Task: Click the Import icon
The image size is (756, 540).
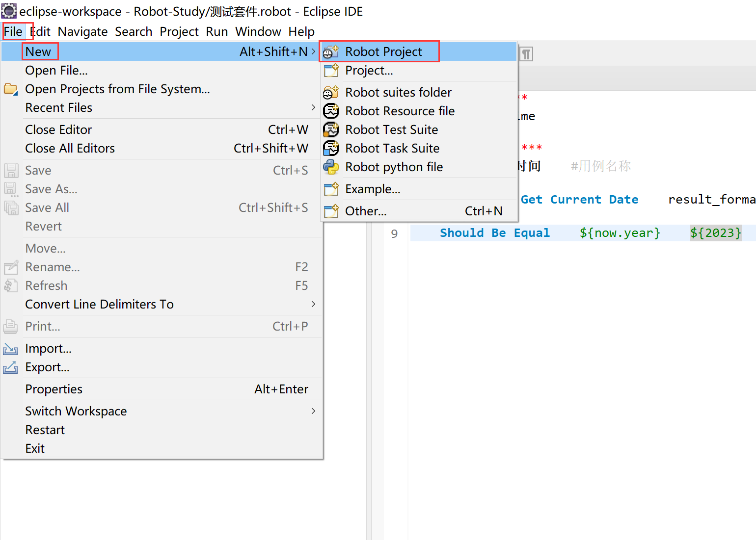Action: coord(11,349)
